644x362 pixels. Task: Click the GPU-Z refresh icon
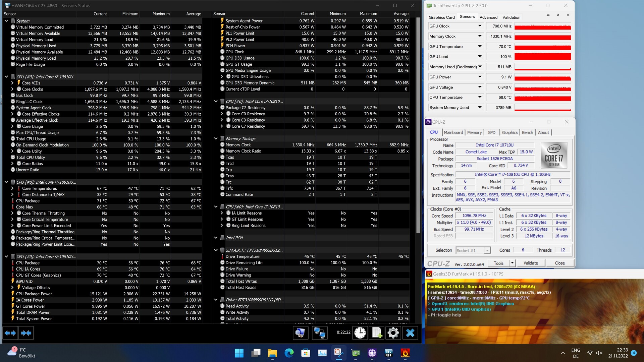558,15
